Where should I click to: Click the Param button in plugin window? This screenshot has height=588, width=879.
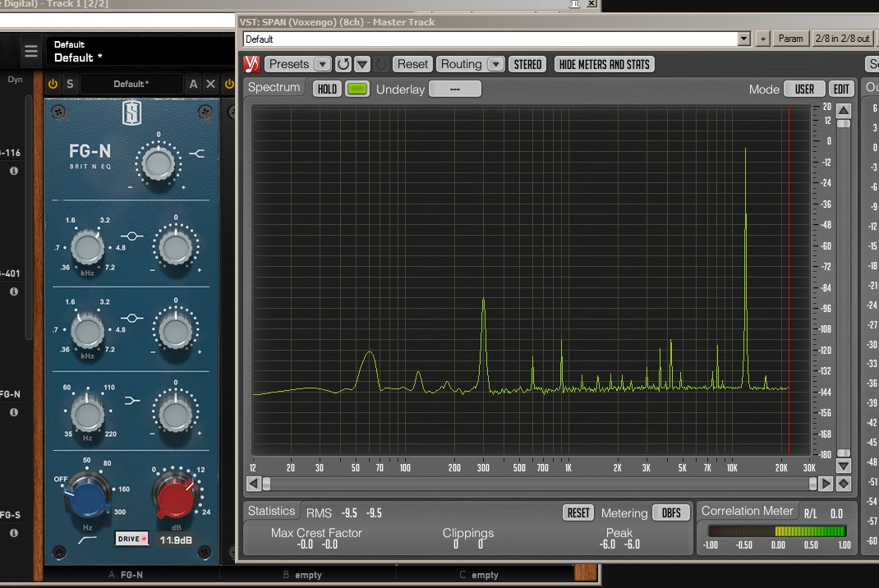790,39
